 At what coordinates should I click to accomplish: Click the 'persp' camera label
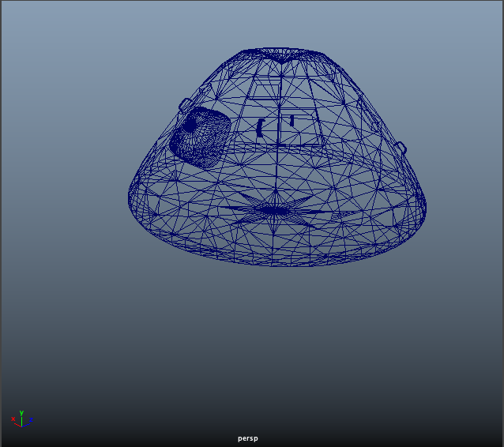pyautogui.click(x=248, y=438)
